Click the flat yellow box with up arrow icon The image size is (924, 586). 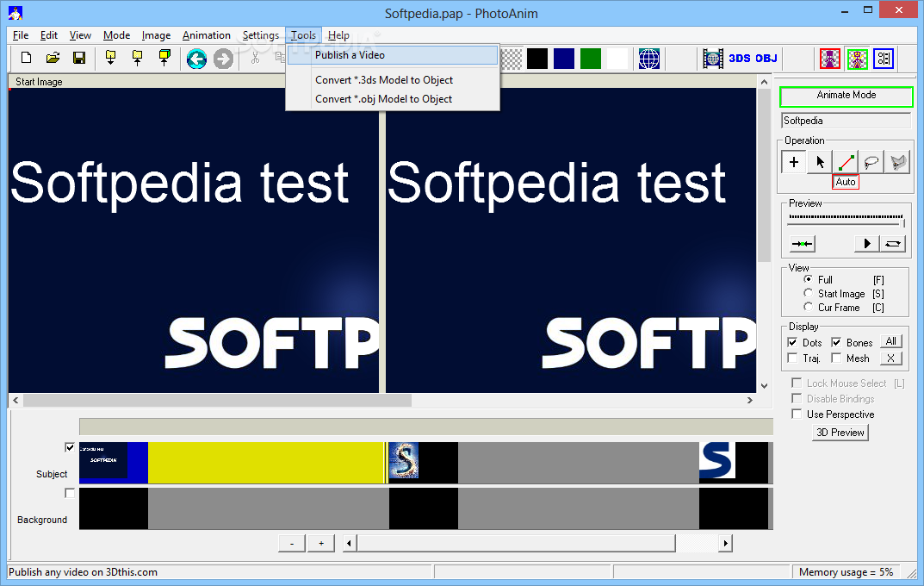137,58
